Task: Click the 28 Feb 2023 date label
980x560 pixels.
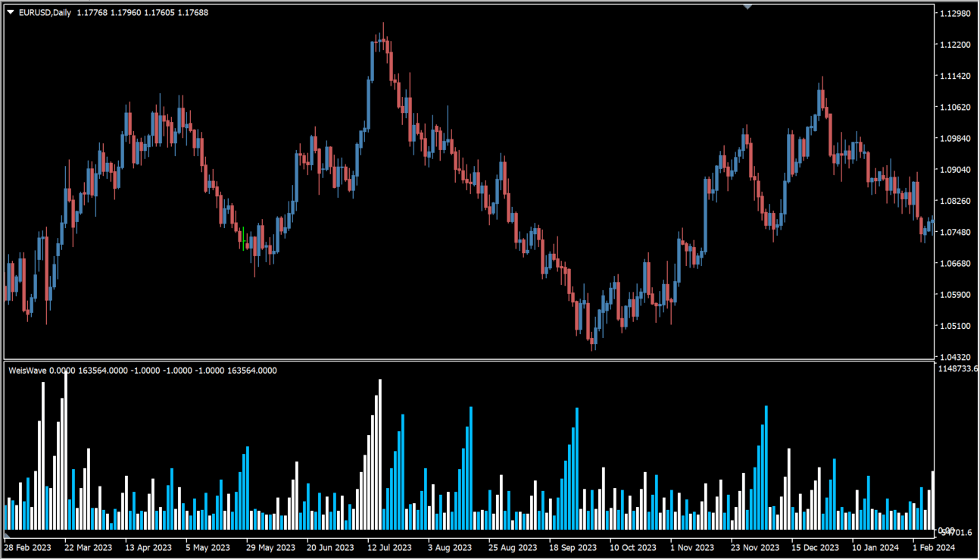Action: pyautogui.click(x=27, y=547)
